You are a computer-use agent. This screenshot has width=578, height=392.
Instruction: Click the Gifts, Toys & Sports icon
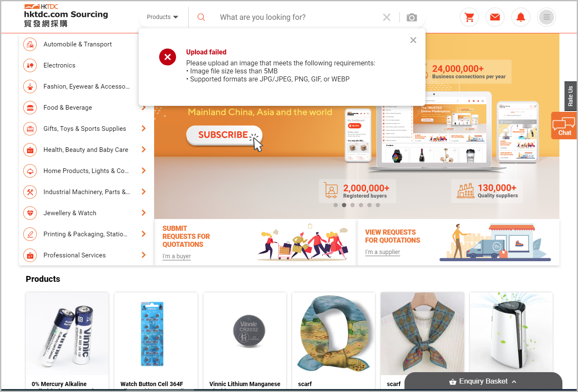30,128
